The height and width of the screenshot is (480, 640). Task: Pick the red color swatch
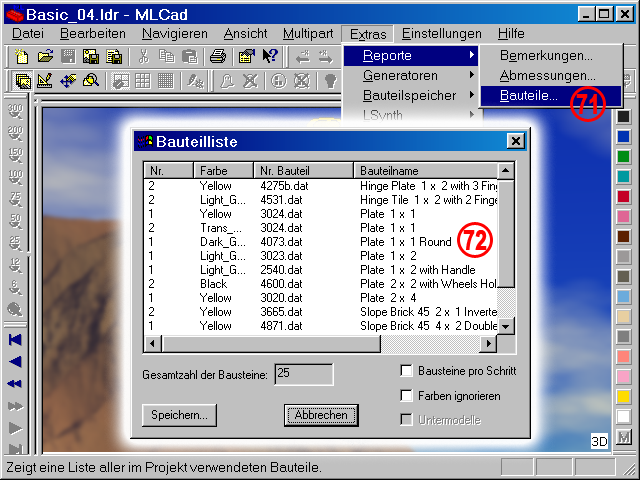(x=623, y=197)
